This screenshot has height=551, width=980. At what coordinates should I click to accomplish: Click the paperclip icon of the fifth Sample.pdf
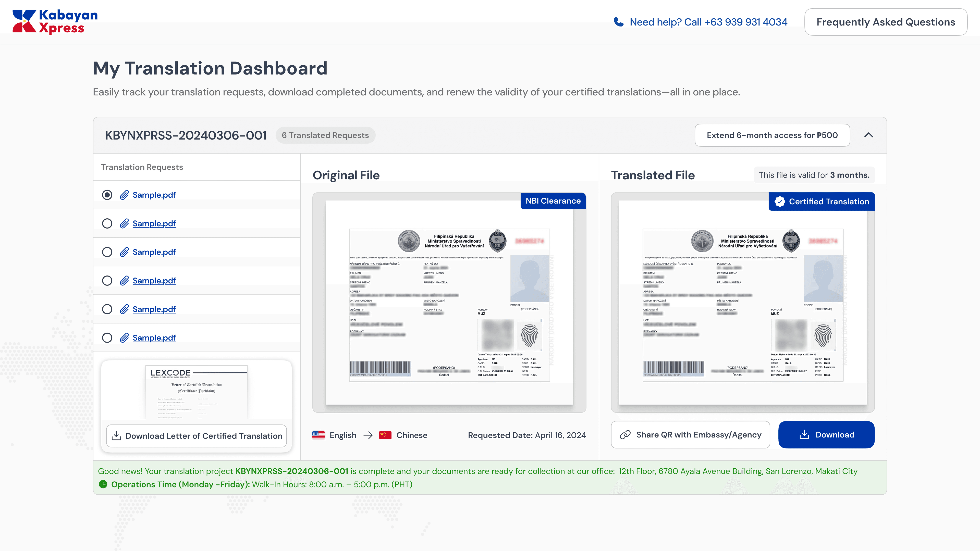click(x=124, y=309)
